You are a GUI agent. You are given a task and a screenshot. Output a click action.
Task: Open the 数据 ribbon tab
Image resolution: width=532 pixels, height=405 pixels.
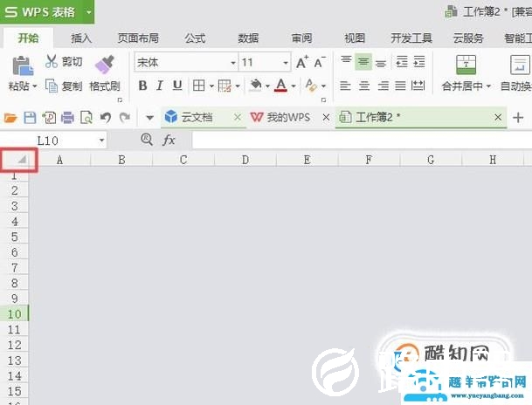click(248, 38)
